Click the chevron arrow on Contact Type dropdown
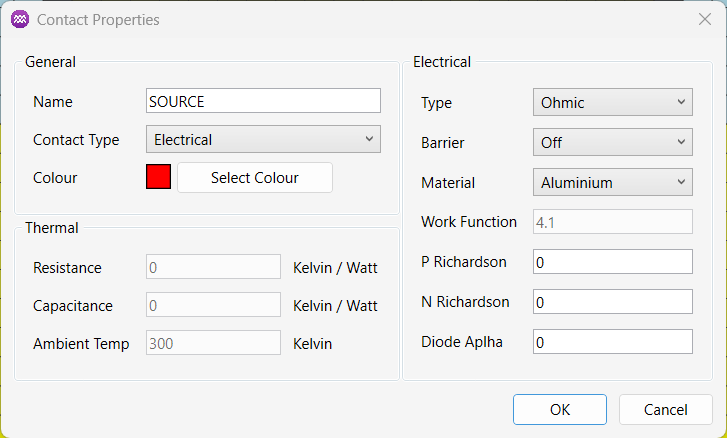 tap(369, 138)
